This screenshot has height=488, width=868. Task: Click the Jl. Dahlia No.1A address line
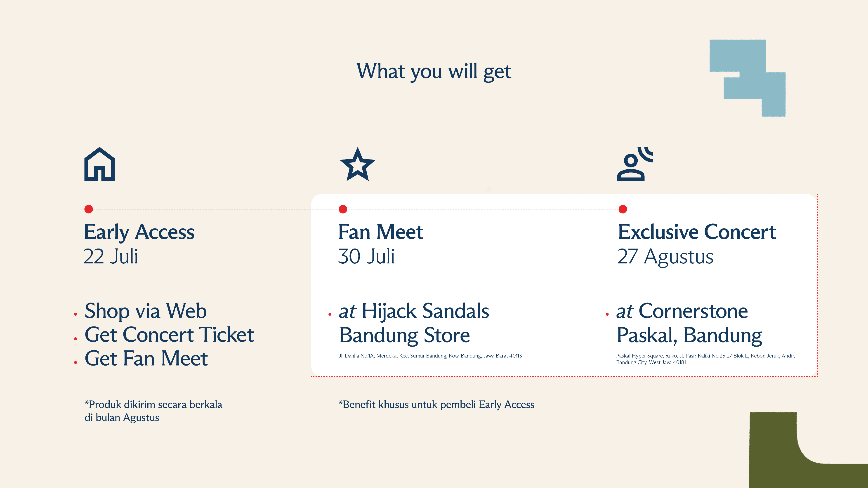pos(430,356)
